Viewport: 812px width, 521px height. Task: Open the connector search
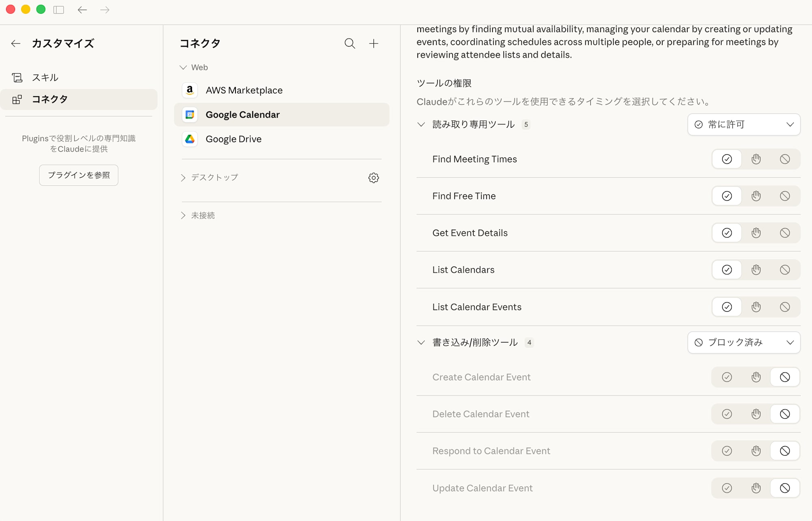point(349,43)
